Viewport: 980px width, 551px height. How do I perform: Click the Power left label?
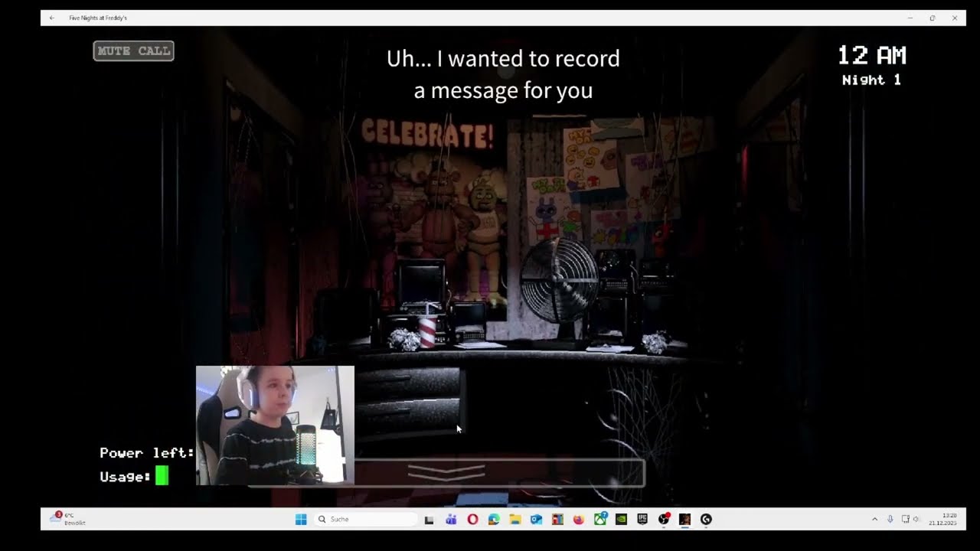point(147,453)
